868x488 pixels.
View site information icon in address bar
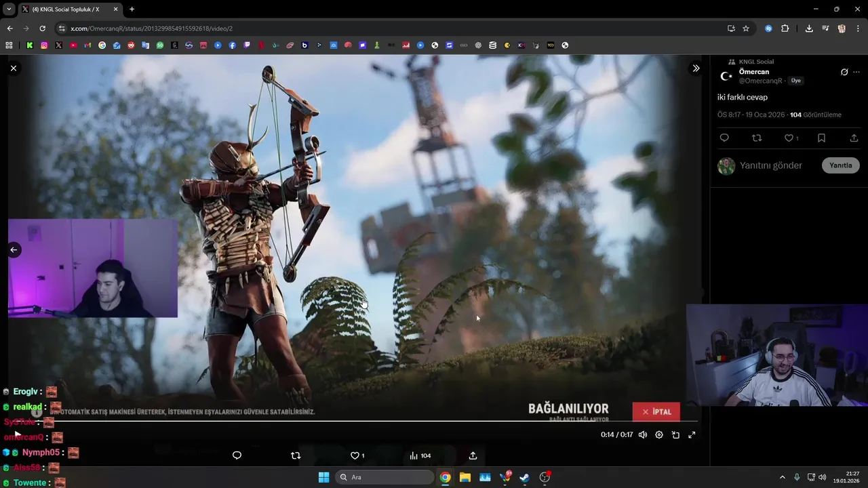point(62,28)
